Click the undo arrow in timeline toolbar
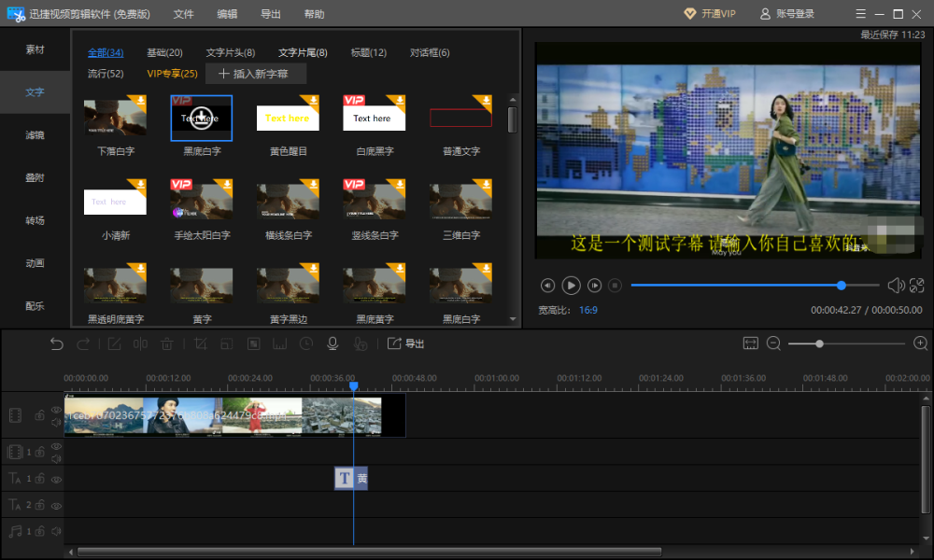Screen dimensions: 934x560 point(57,343)
